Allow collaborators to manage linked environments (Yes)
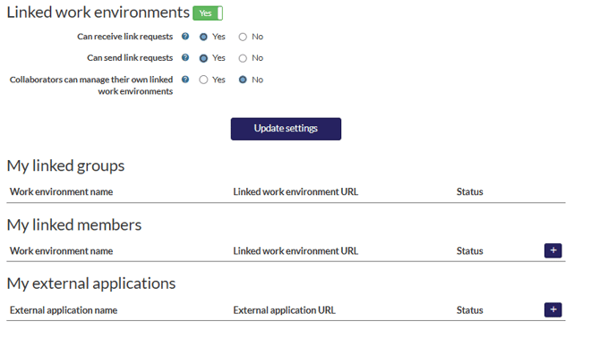Viewport: 600px width, 364px height. (204, 80)
